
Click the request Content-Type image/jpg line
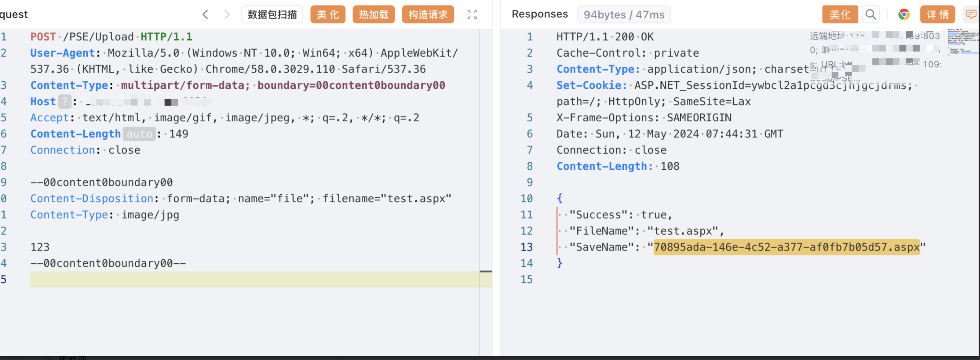click(x=105, y=215)
